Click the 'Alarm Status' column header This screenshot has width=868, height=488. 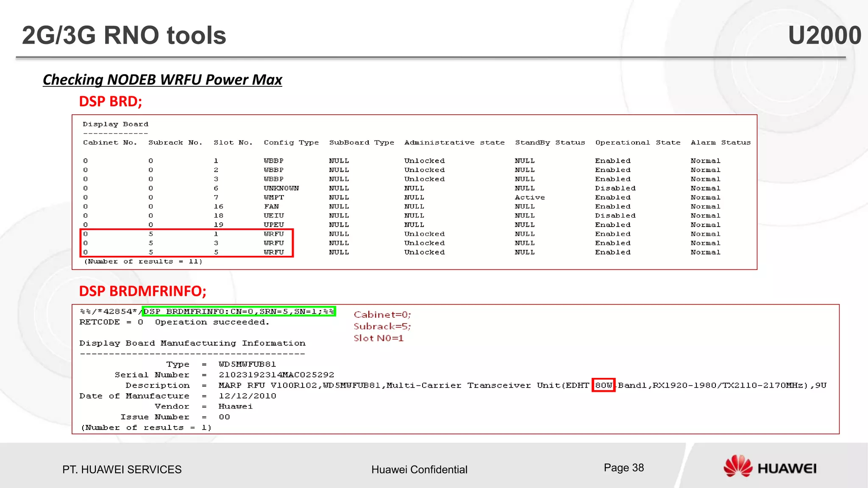(x=721, y=142)
